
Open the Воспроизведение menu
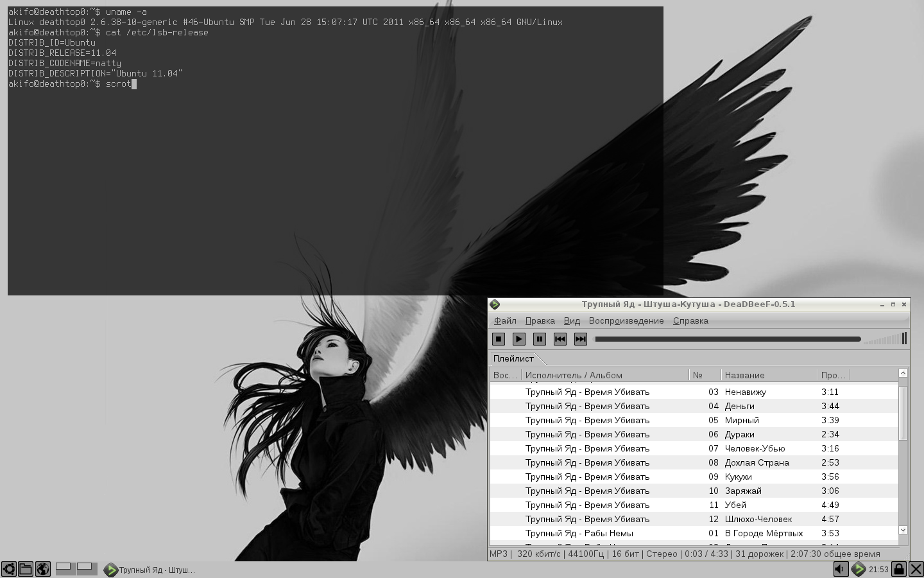click(x=626, y=321)
